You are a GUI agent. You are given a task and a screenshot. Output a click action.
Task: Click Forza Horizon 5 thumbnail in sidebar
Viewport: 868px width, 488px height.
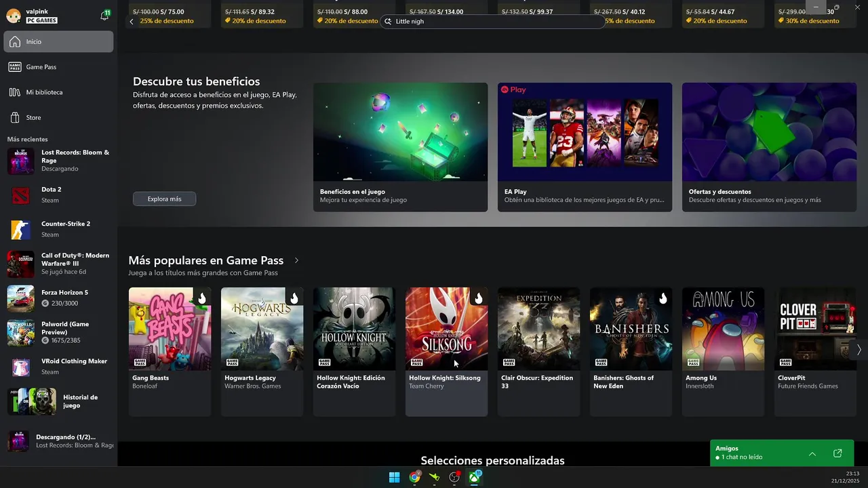[x=20, y=298]
